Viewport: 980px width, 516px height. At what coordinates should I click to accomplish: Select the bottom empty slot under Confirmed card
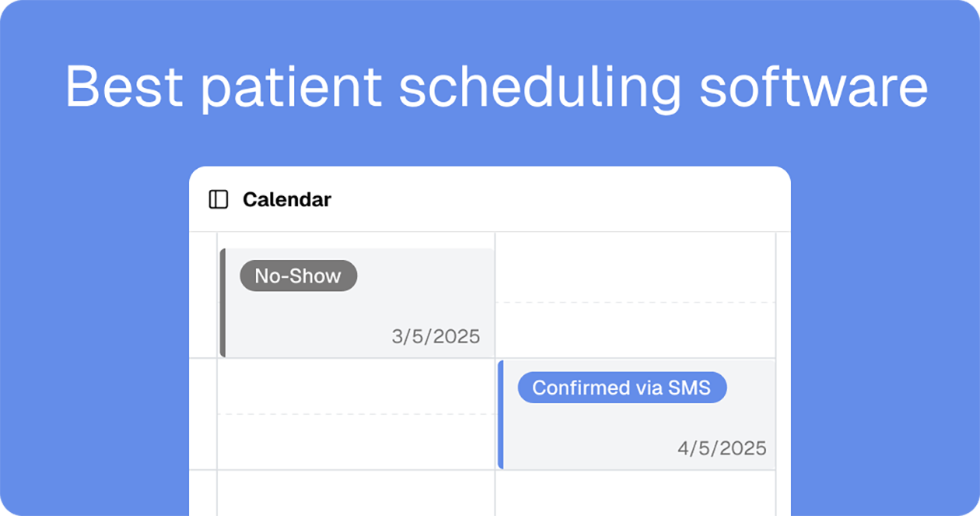[x=635, y=493]
